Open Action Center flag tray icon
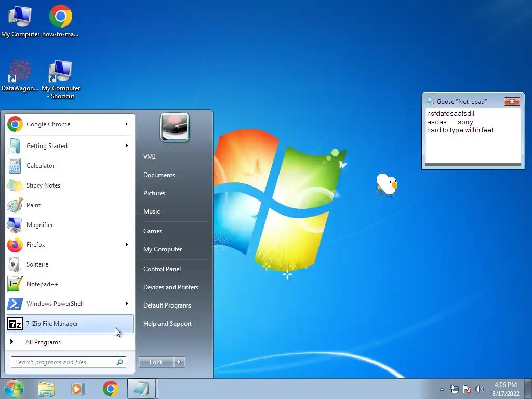Image resolution: width=532 pixels, height=399 pixels. [x=467, y=389]
